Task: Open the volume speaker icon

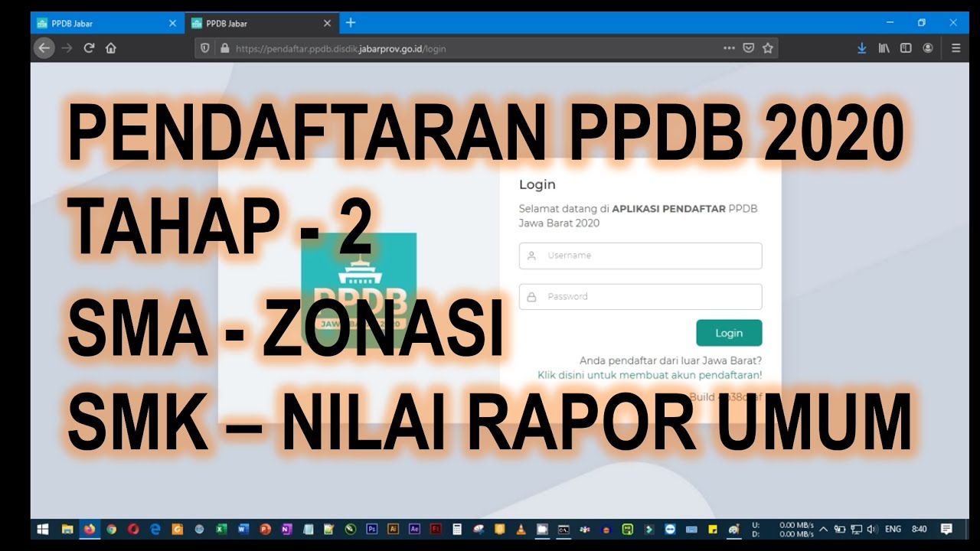Action: coord(871,529)
